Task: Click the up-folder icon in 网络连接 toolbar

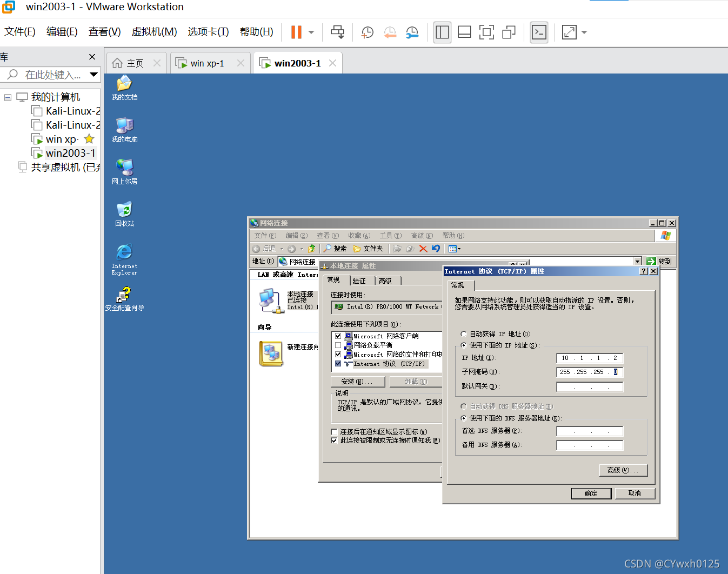Action: 311,249
